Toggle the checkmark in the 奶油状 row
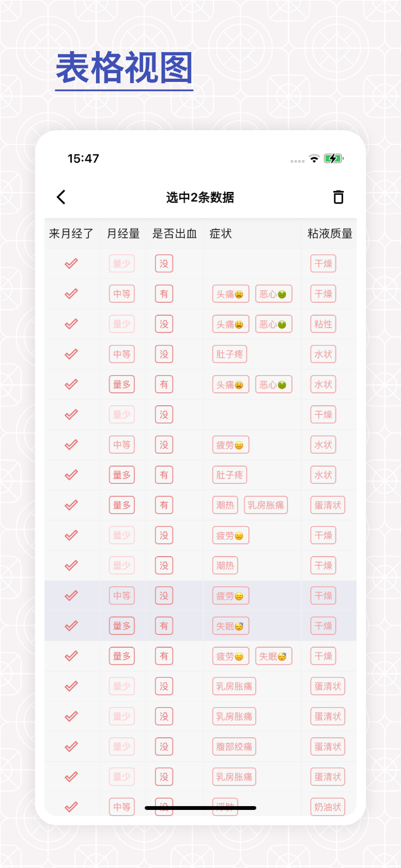Image resolution: width=401 pixels, height=868 pixels. 71,807
